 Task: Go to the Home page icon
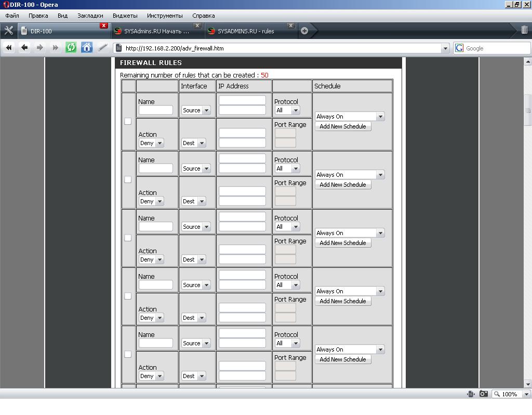[x=87, y=47]
